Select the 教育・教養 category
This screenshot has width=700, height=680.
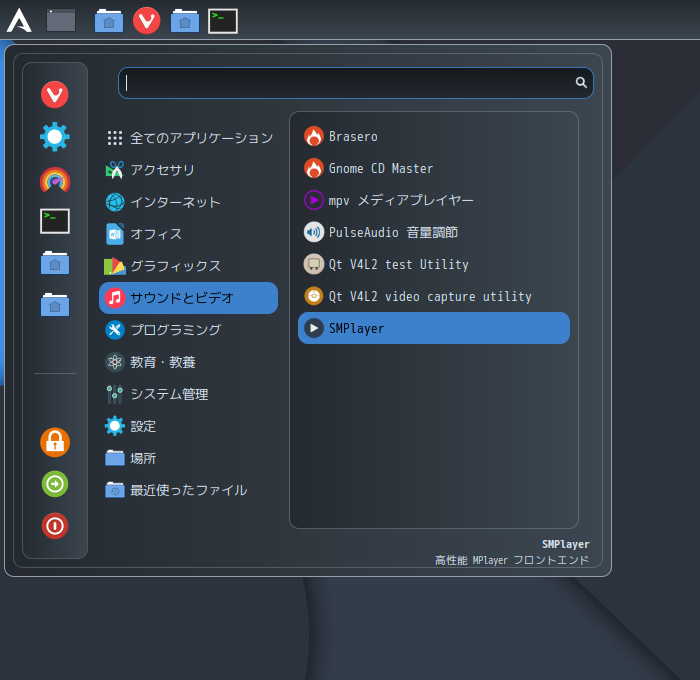coord(188,362)
